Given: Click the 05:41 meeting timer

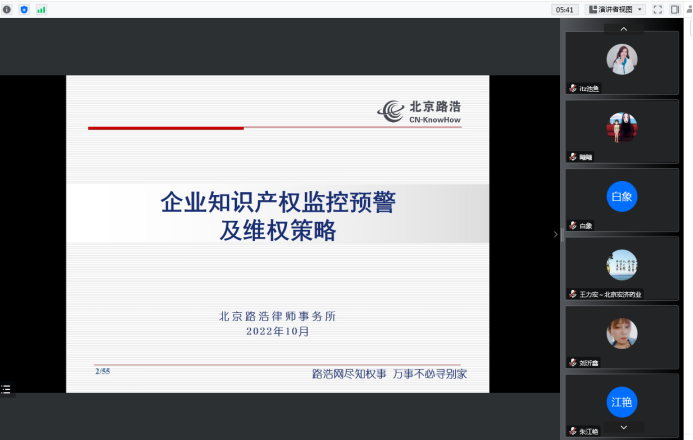Looking at the screenshot, I should coord(565,10).
